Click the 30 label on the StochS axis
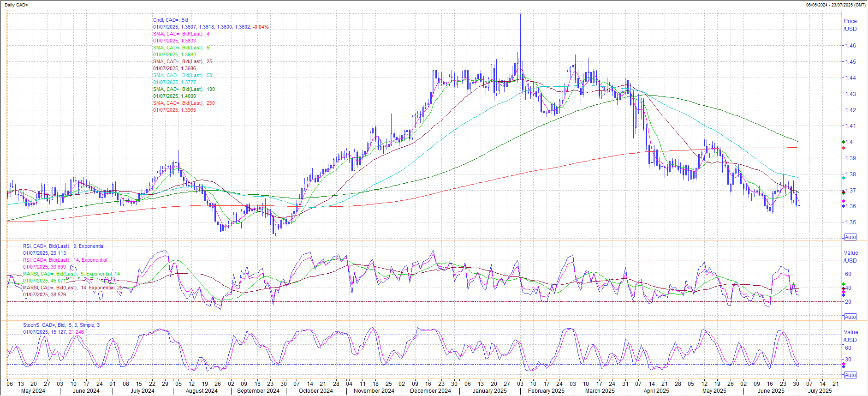Viewport: 868px width, 396px height. click(848, 360)
